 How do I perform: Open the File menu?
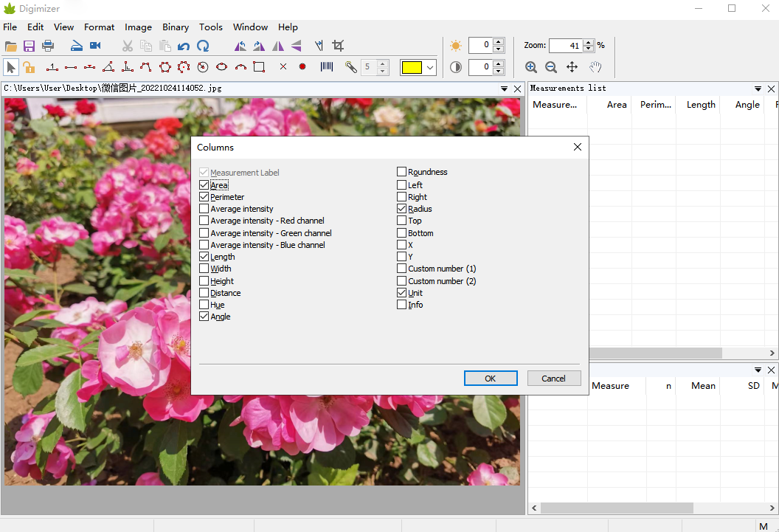(10, 27)
